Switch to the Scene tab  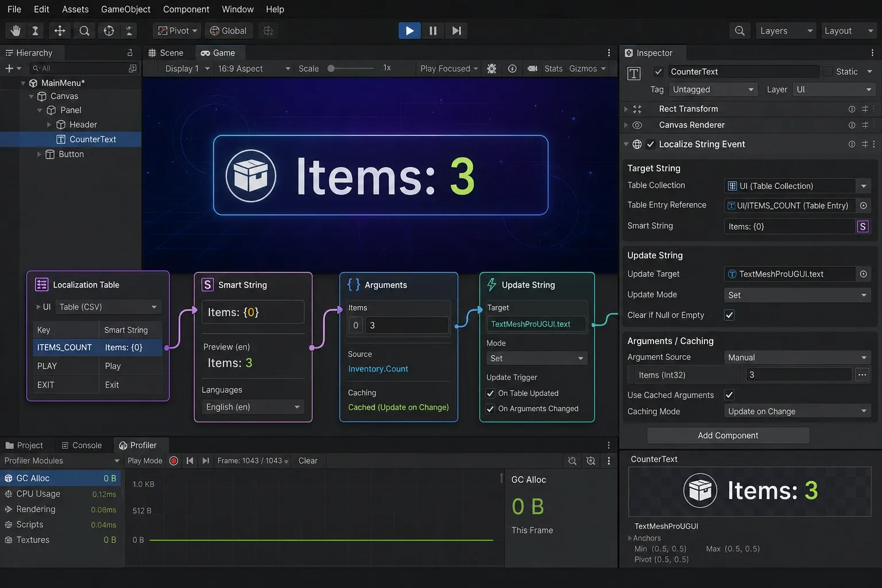coord(166,53)
